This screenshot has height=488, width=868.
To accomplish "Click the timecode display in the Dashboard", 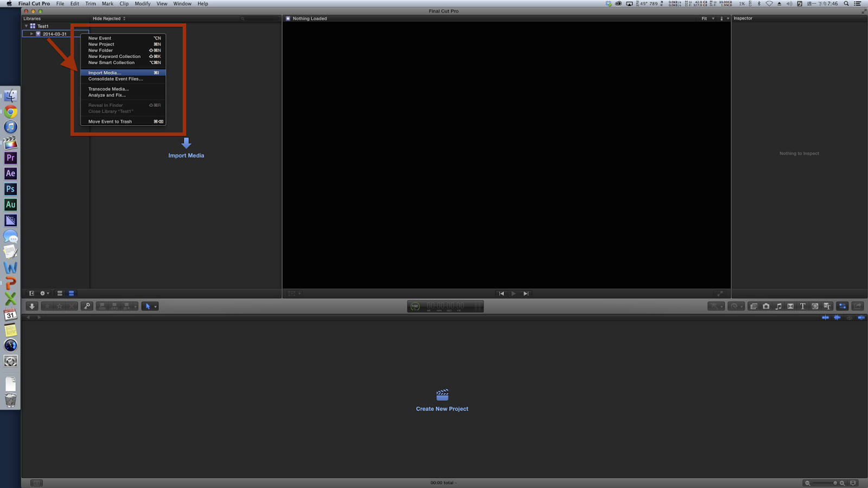I will point(445,306).
